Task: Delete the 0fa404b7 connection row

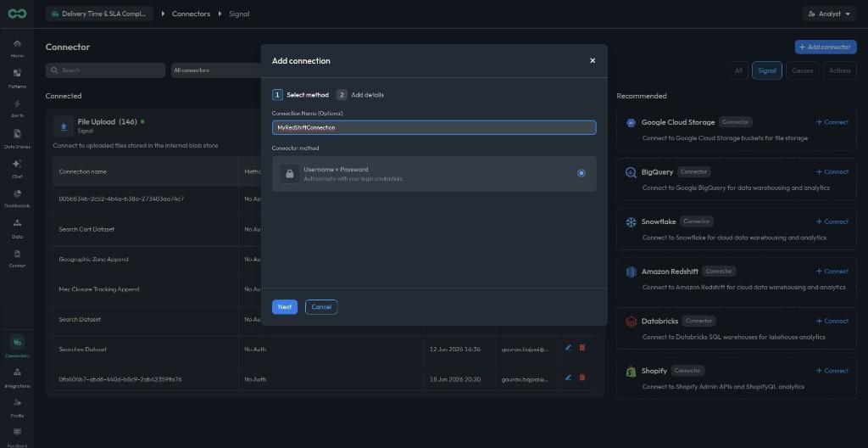Action: (x=581, y=378)
